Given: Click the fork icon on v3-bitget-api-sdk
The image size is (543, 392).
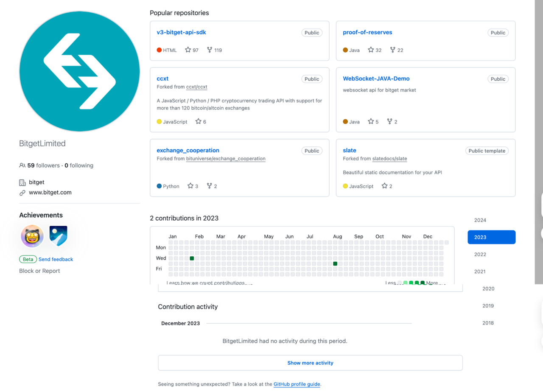Looking at the screenshot, I should [210, 50].
